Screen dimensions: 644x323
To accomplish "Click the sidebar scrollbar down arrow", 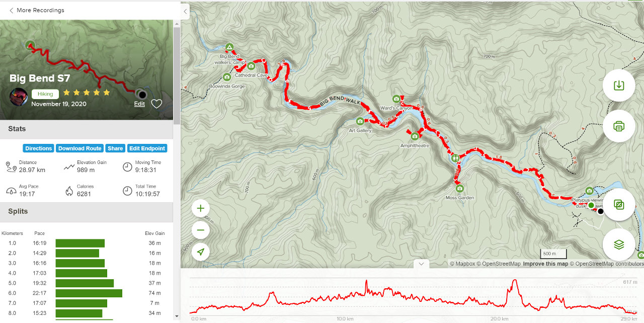I will (176, 316).
